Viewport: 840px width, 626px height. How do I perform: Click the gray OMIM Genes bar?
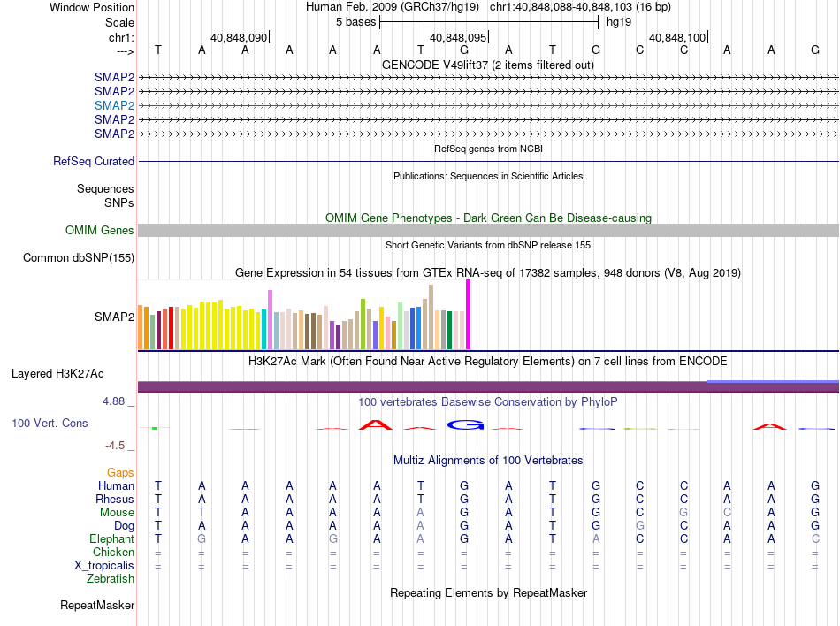488,230
